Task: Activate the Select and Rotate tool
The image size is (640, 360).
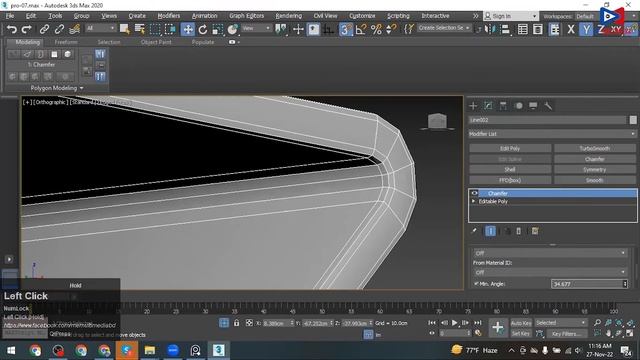Action: click(203, 29)
